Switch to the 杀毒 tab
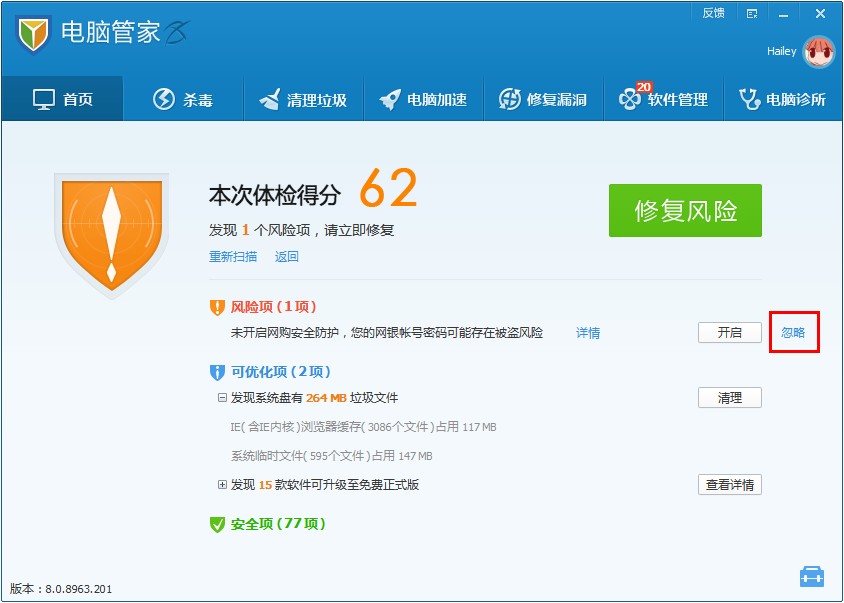The width and height of the screenshot is (844, 603). (184, 99)
